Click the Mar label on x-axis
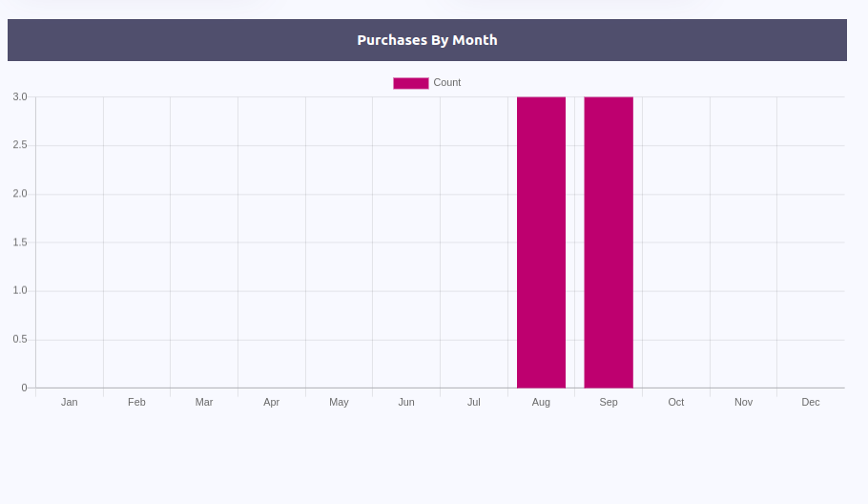Image resolution: width=868 pixels, height=504 pixels. [x=204, y=402]
